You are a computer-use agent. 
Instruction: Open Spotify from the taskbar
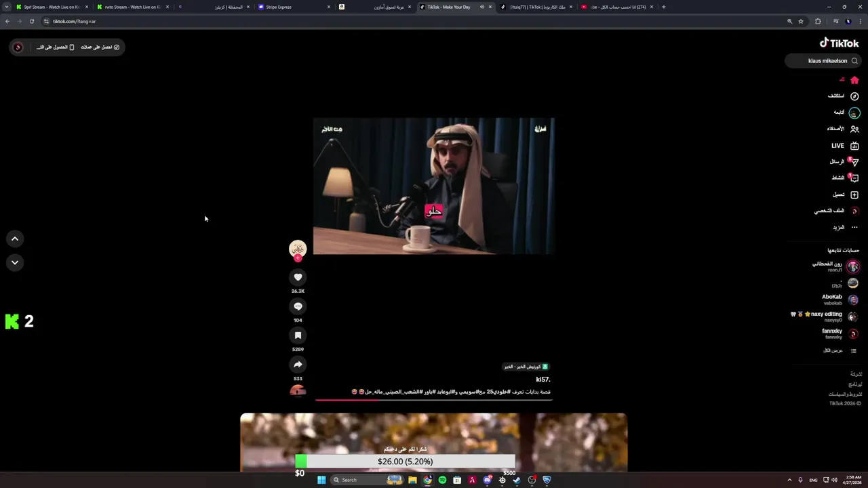pyautogui.click(x=442, y=480)
